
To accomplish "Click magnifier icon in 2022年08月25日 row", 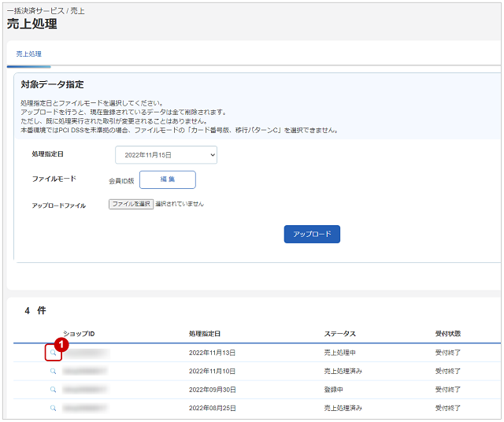I will point(53,408).
